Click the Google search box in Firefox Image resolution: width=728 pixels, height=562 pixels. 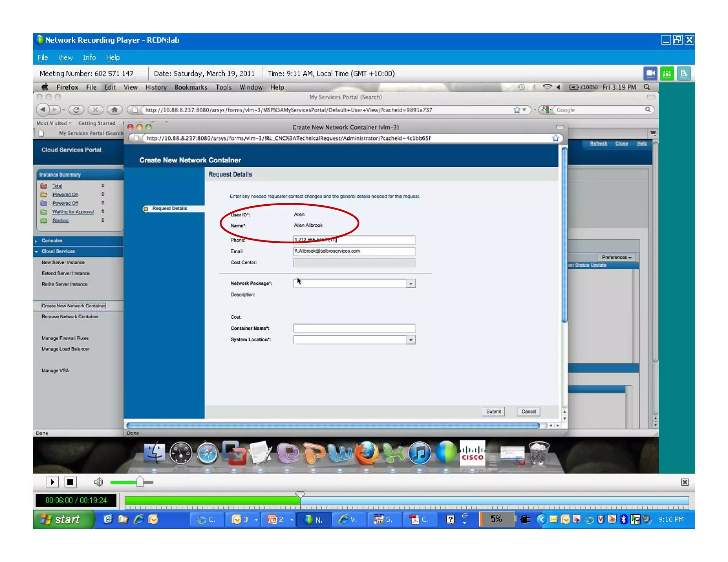tap(600, 110)
